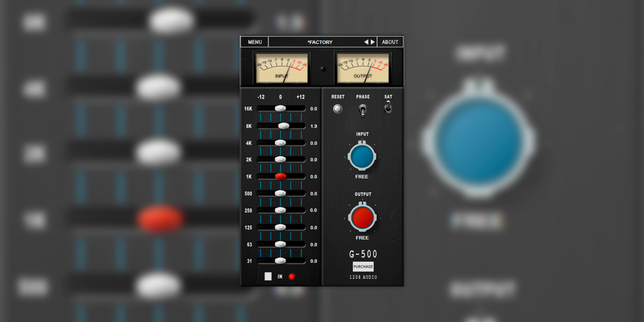This screenshot has width=644, height=322.
Task: Click the PURCHASE button
Action: tap(363, 266)
